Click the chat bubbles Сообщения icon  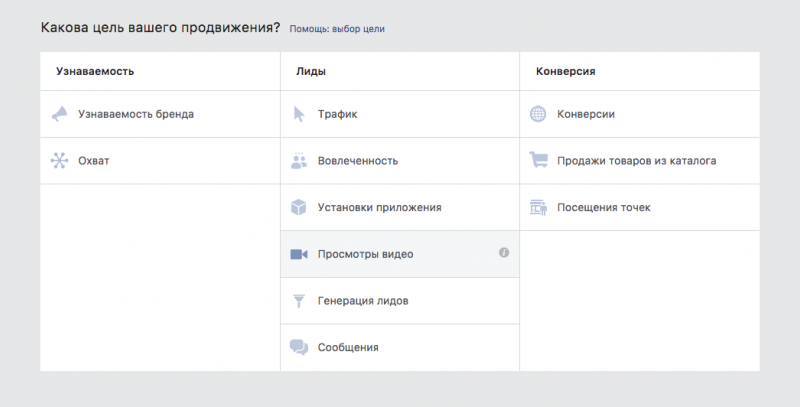click(x=299, y=347)
